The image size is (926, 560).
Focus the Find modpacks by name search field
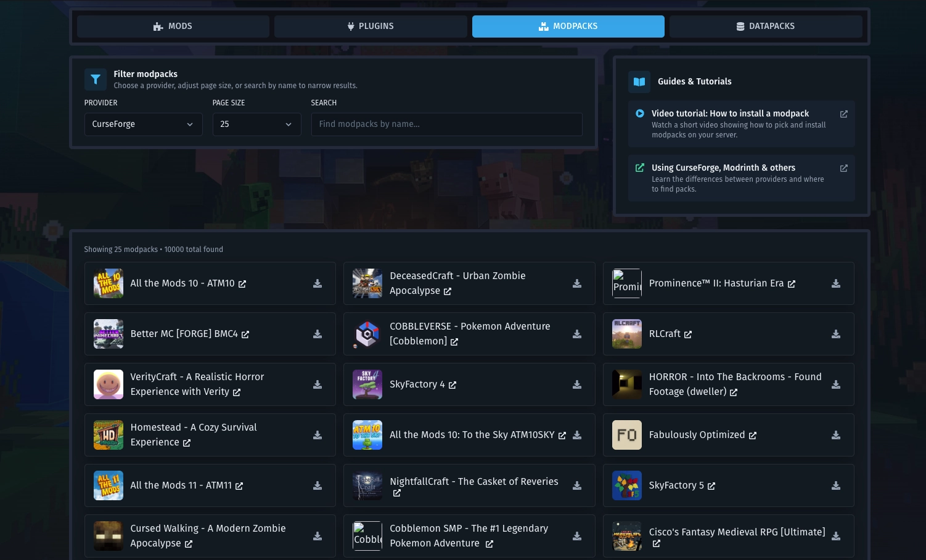(x=447, y=124)
